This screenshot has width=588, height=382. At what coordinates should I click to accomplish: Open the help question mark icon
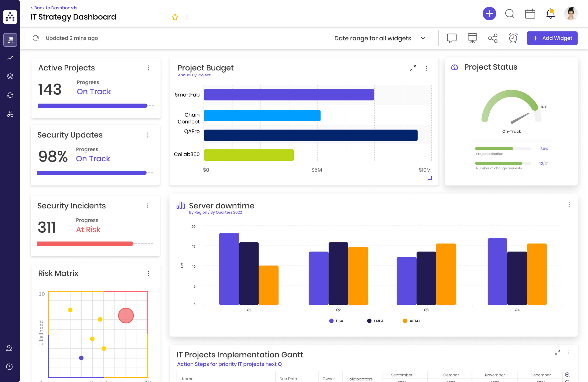click(x=9, y=367)
